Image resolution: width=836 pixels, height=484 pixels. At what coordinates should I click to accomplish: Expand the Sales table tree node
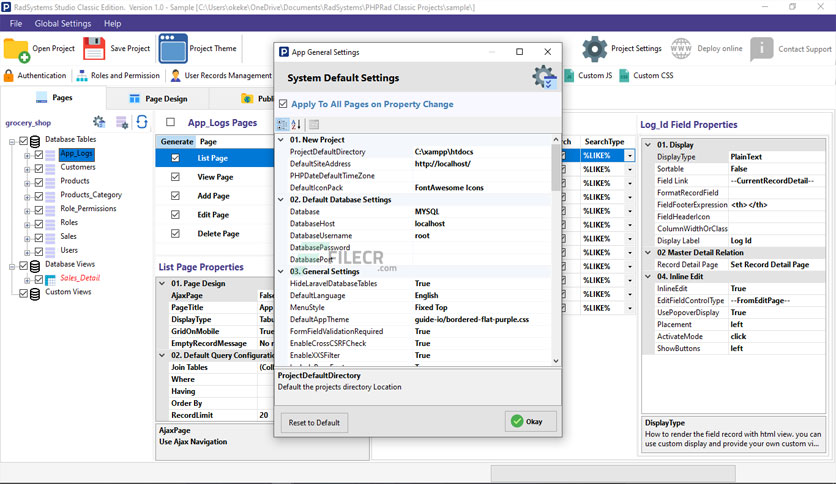[27, 238]
